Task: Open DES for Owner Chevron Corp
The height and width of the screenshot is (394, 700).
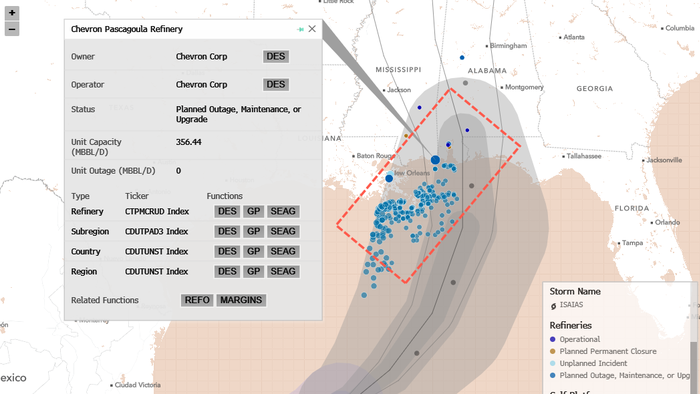Action: (275, 57)
